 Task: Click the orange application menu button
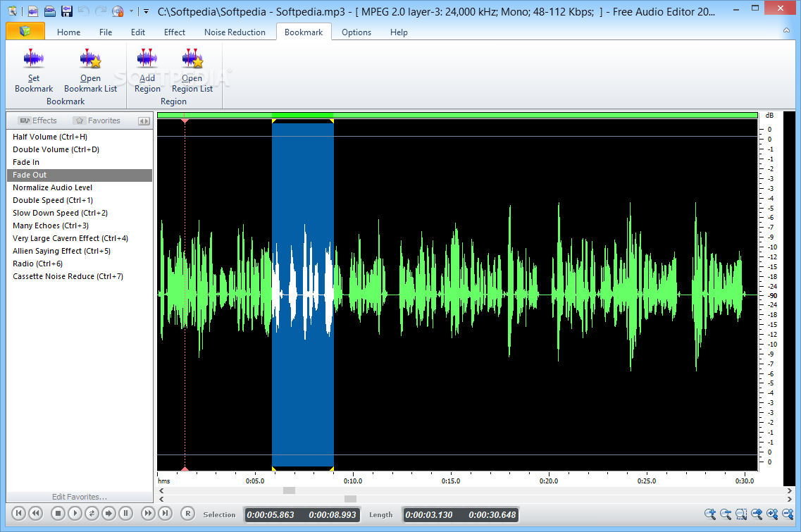tap(25, 32)
